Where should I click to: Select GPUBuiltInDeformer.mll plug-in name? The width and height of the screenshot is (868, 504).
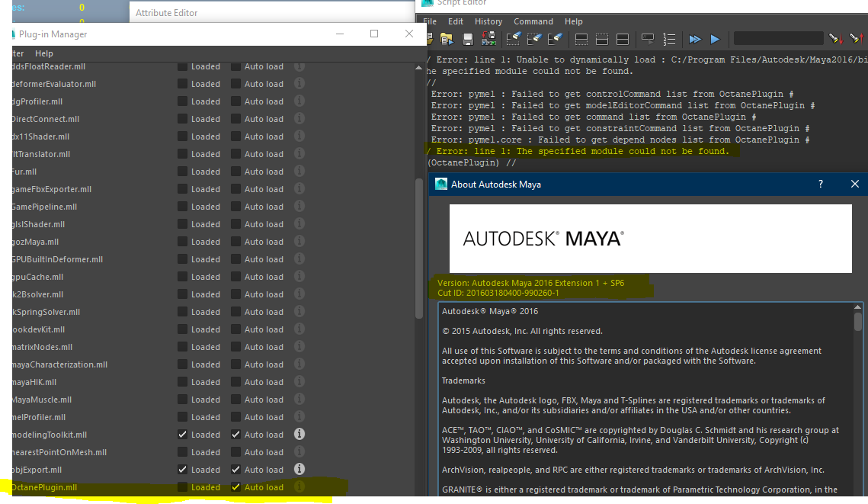coord(58,259)
